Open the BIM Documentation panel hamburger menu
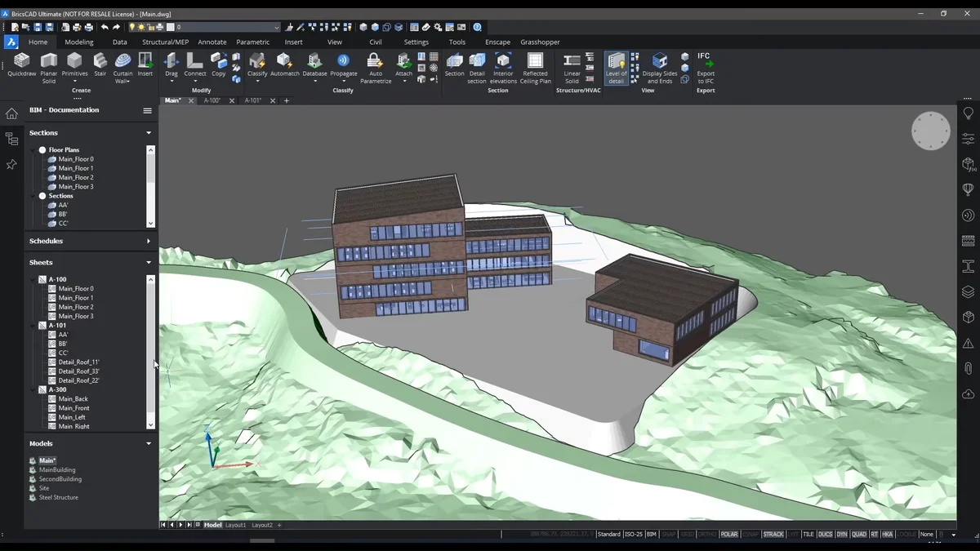980x551 pixels. click(148, 110)
